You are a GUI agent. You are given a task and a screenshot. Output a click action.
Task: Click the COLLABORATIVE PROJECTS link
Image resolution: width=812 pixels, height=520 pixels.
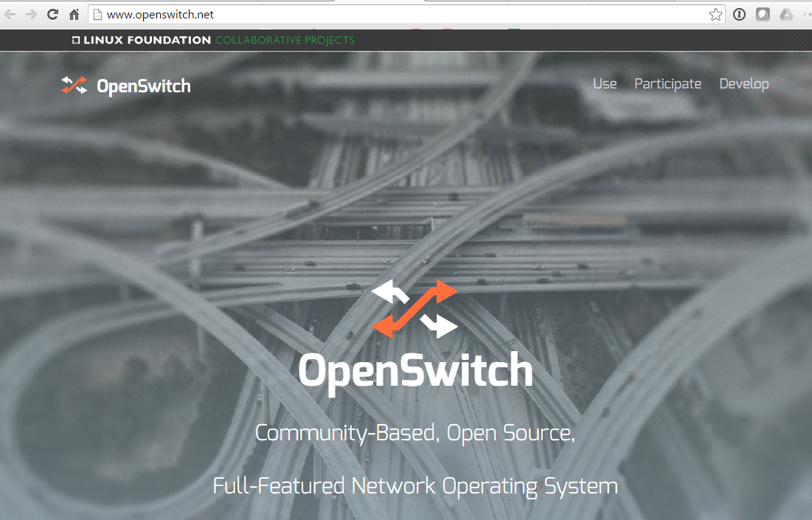(x=283, y=40)
